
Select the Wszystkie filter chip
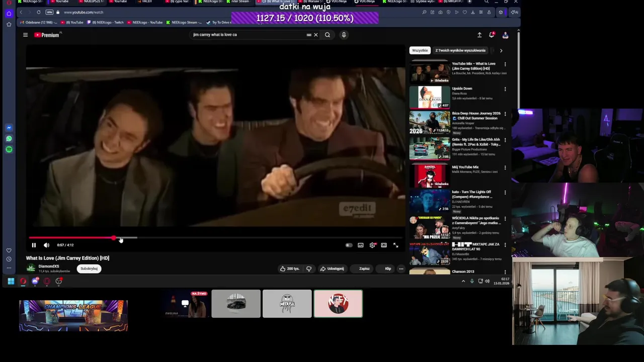[420, 50]
